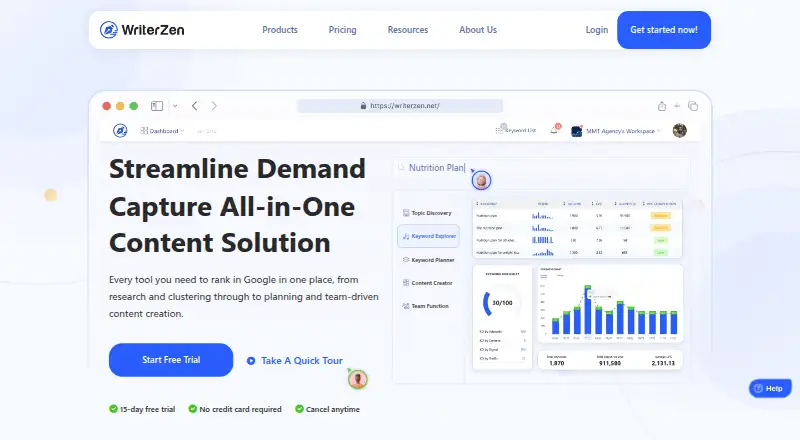Open the Dashboard dropdown
800x440 pixels.
[x=162, y=131]
